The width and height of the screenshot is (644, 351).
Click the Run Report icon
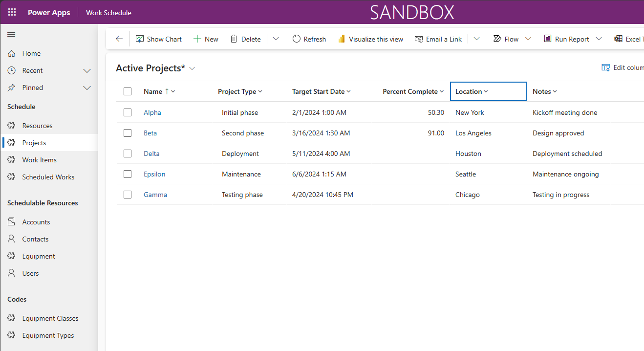[x=548, y=39]
